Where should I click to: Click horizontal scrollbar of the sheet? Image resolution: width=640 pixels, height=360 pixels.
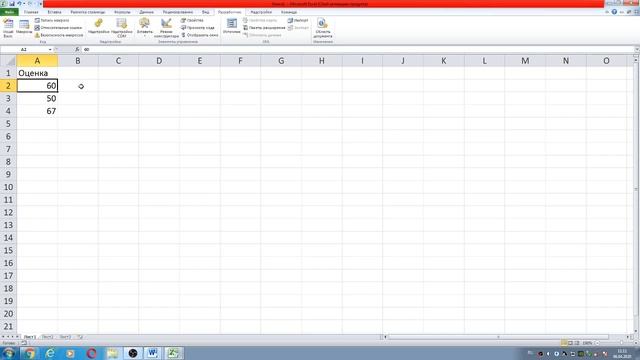point(498,337)
